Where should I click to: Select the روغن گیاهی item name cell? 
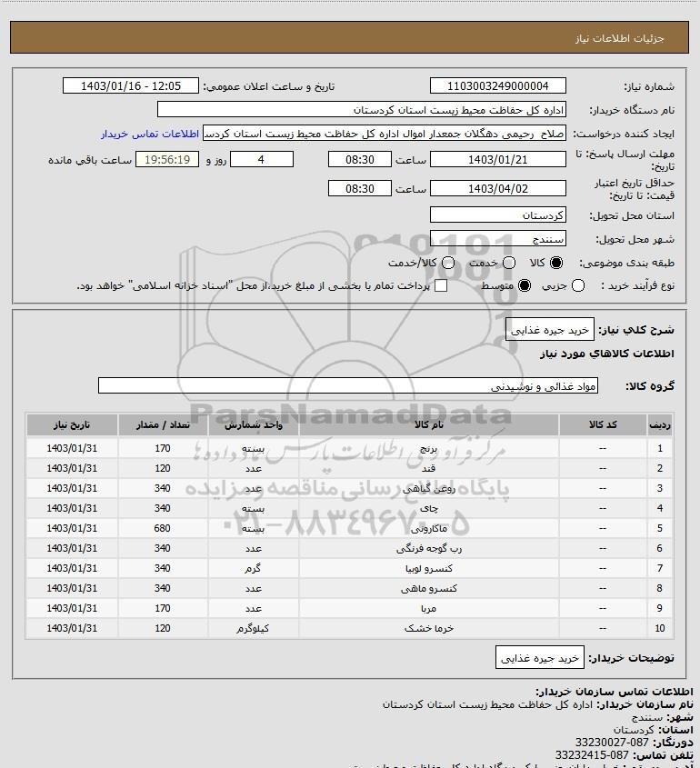[x=428, y=488]
